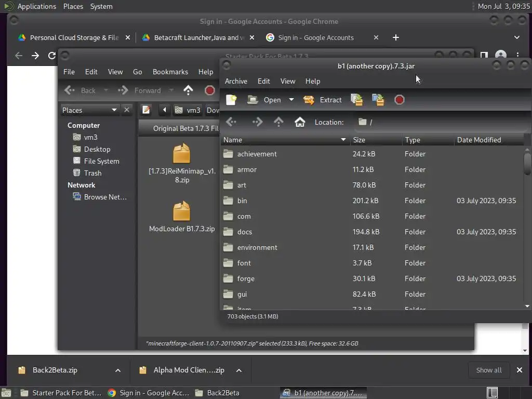Click the Add folder to archive icon
The height and width of the screenshot is (399, 532).
click(378, 100)
